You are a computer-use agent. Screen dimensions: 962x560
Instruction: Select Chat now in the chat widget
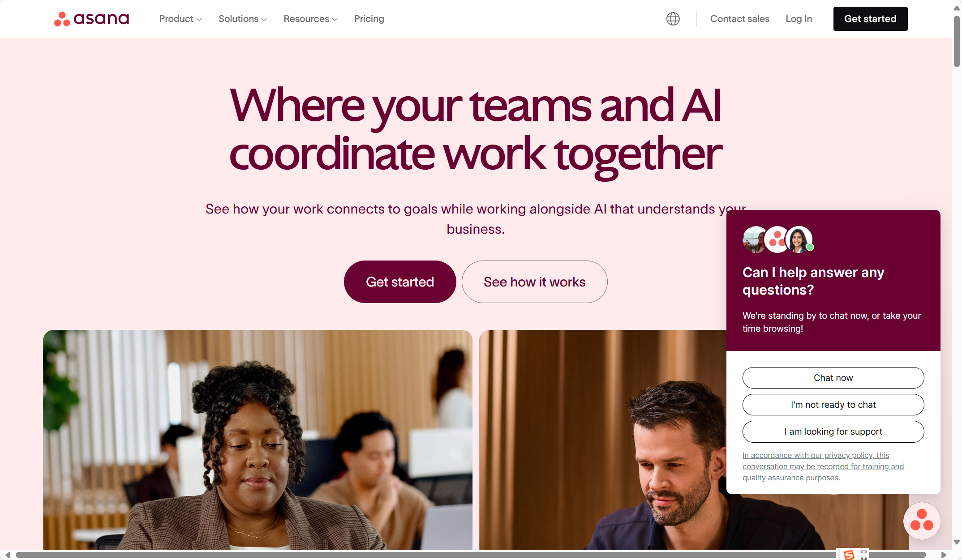(x=833, y=378)
